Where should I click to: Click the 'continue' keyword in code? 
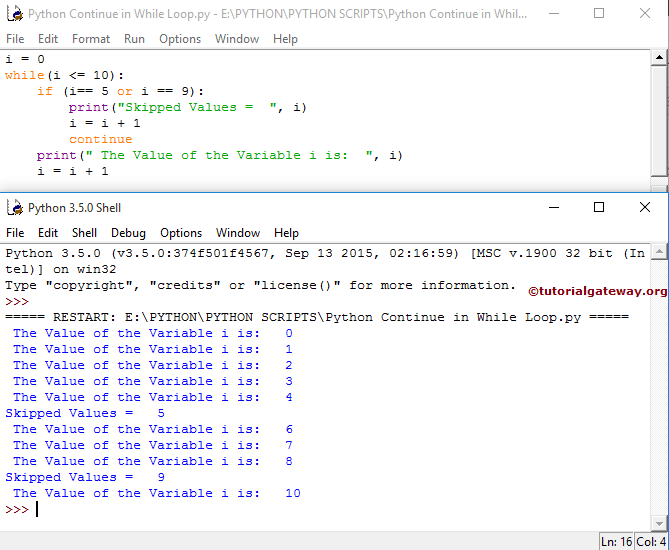click(101, 139)
